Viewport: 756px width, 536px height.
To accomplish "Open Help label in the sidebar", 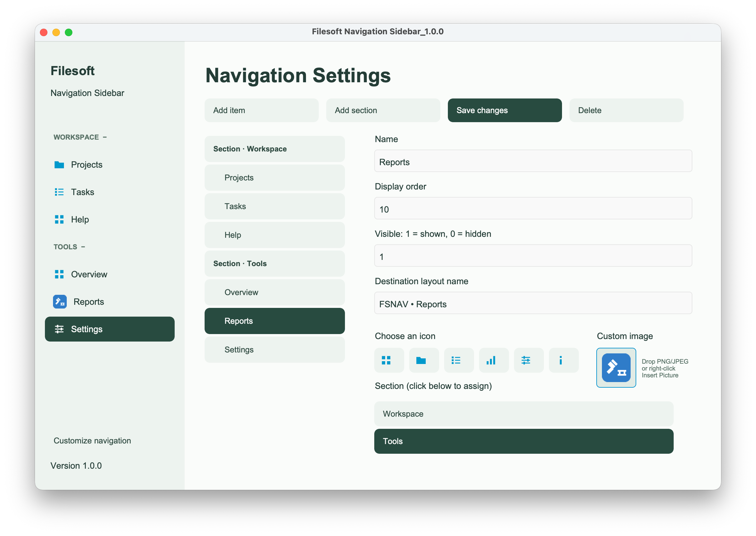I will [x=80, y=219].
